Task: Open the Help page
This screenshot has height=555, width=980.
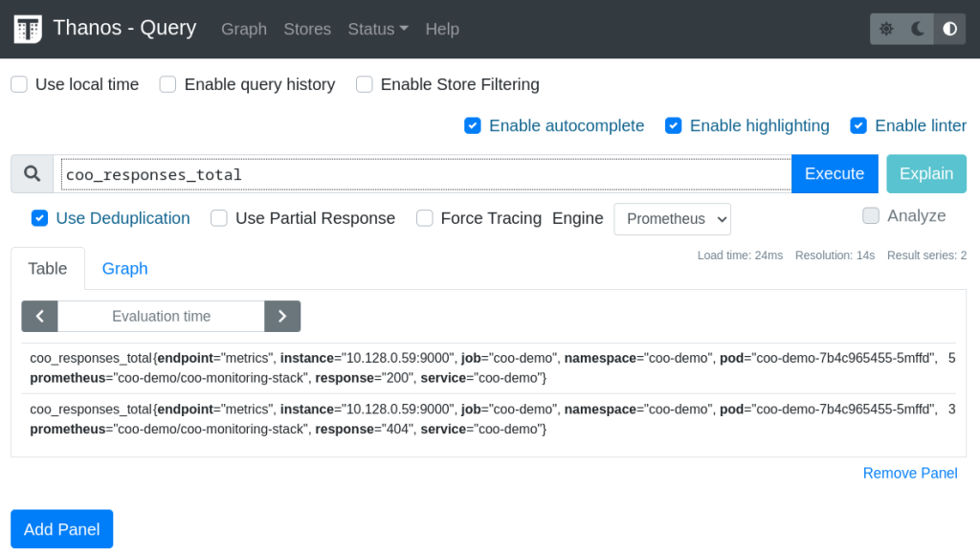Action: click(442, 29)
